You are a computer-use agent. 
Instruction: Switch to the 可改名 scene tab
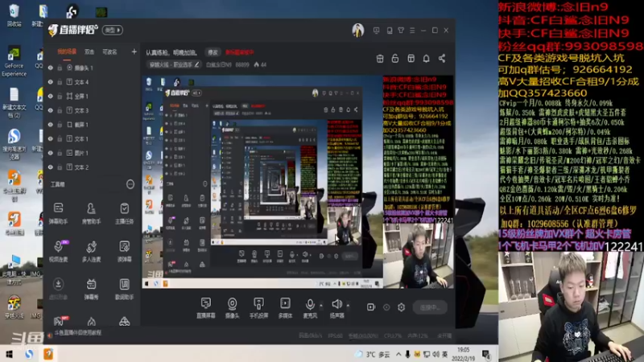[109, 51]
